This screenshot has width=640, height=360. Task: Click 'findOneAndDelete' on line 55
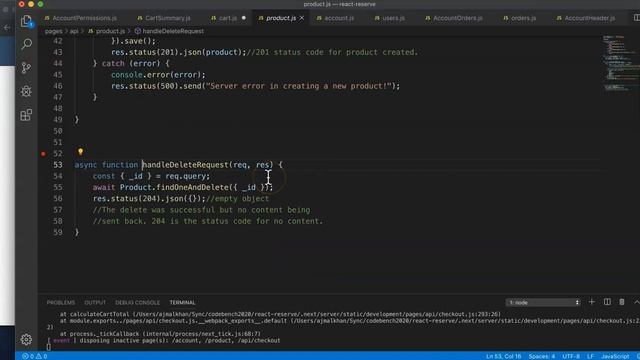[x=192, y=187]
